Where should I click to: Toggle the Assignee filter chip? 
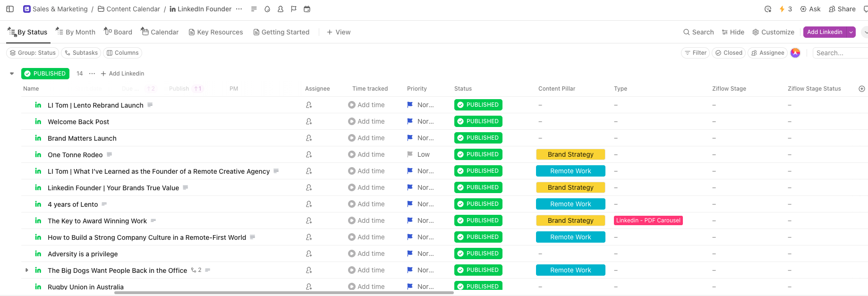767,53
